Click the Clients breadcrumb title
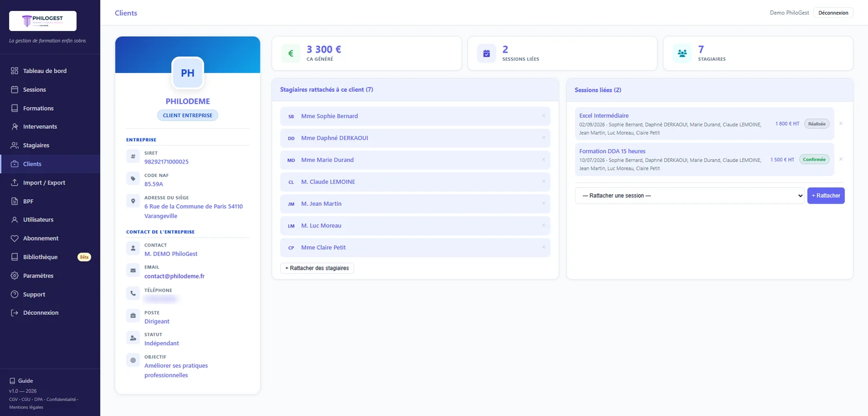The image size is (868, 416). (126, 13)
